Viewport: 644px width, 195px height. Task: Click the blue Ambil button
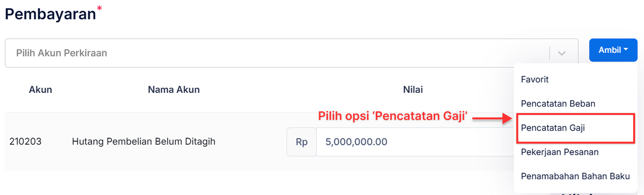(613, 50)
